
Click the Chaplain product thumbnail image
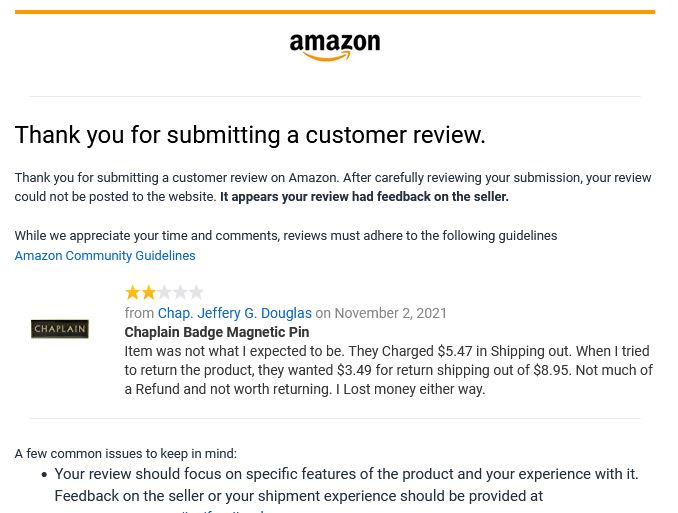click(60, 329)
